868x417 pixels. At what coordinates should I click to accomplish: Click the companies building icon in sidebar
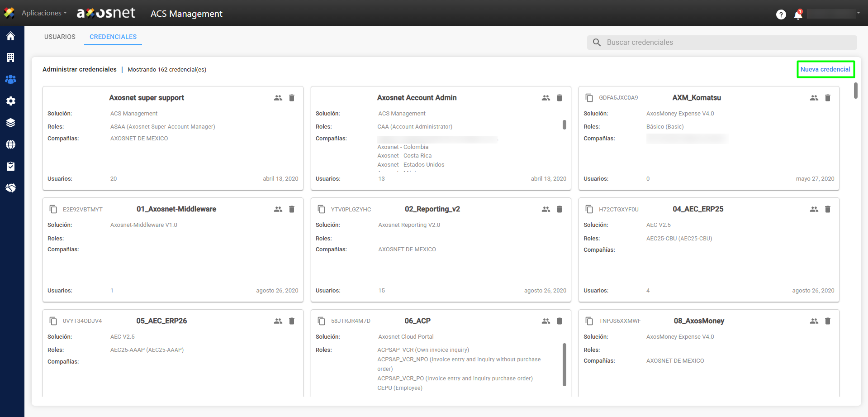[x=11, y=58]
